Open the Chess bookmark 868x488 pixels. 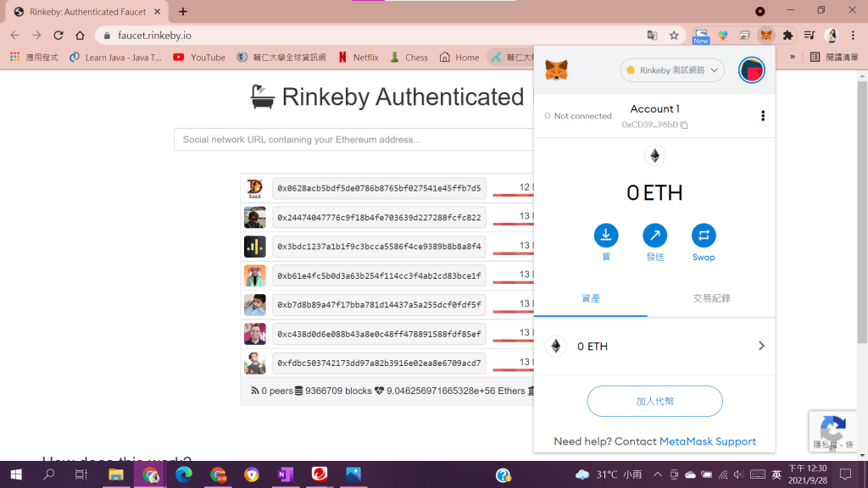(x=409, y=58)
